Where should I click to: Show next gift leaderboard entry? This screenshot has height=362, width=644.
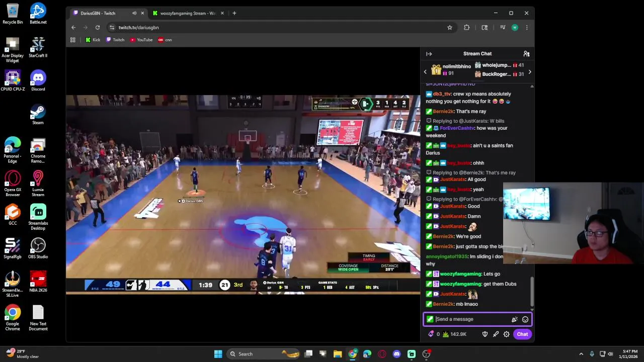tap(529, 72)
